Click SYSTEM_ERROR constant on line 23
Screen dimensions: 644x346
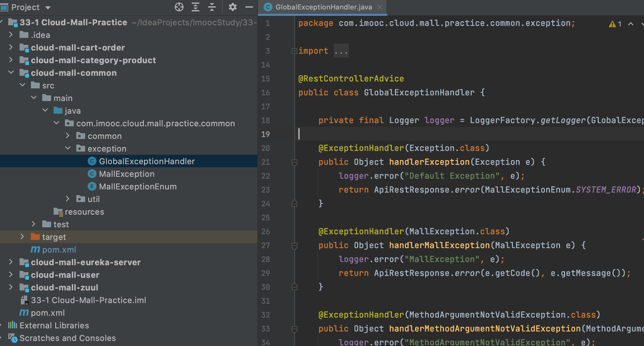click(606, 190)
